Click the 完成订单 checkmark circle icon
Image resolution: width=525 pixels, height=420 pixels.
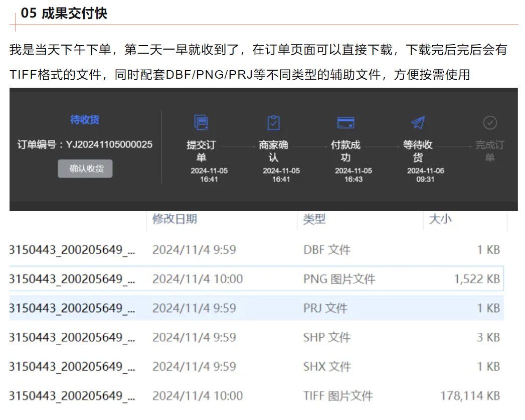click(x=489, y=122)
